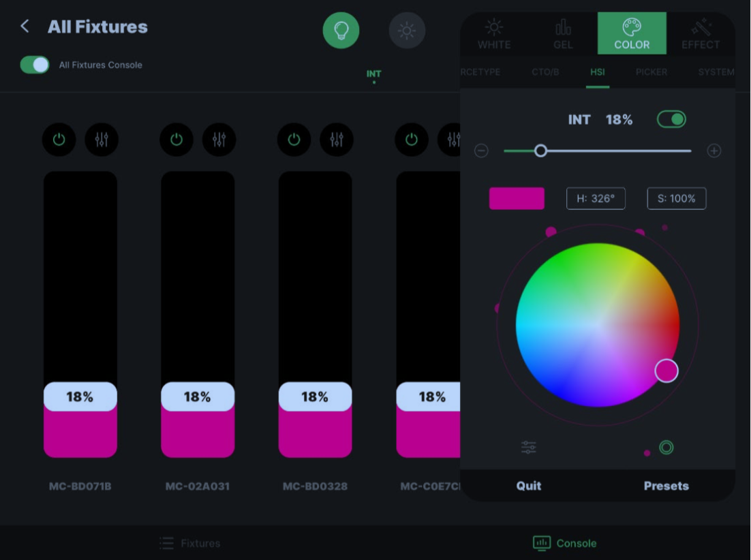The height and width of the screenshot is (560, 751).
Task: Open fader settings for fixture MC-02A031
Action: [220, 140]
